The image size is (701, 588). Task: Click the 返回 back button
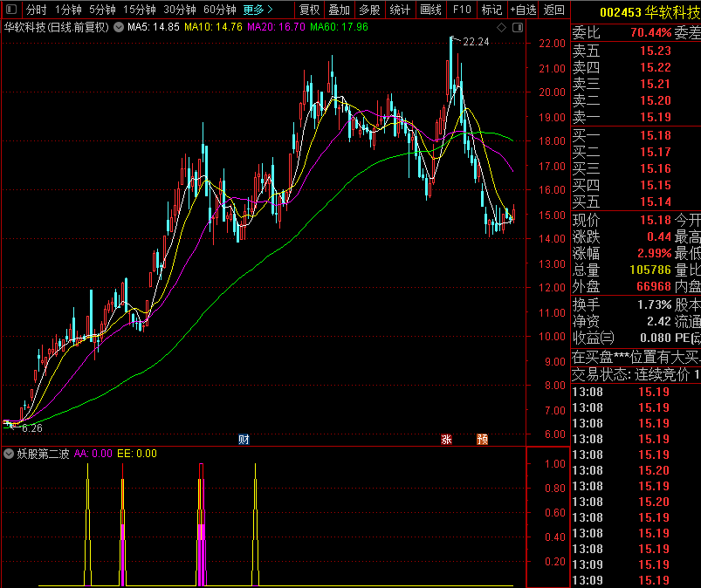pyautogui.click(x=554, y=10)
